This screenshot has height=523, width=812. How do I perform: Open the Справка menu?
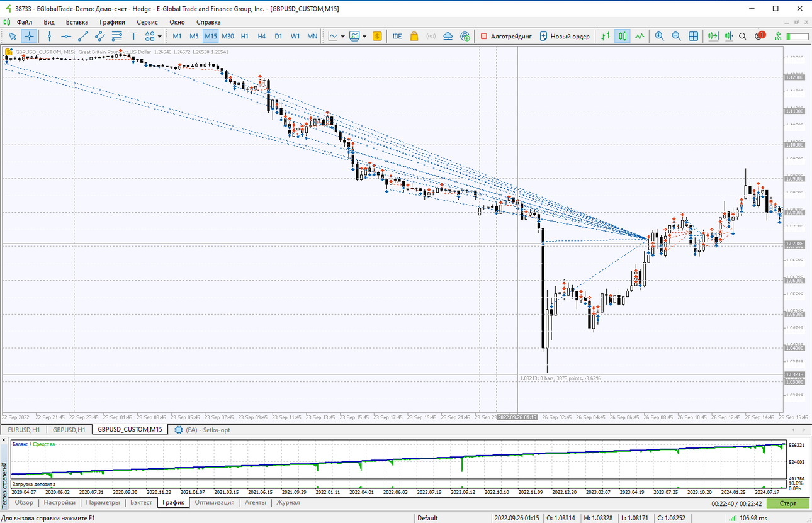(x=208, y=21)
